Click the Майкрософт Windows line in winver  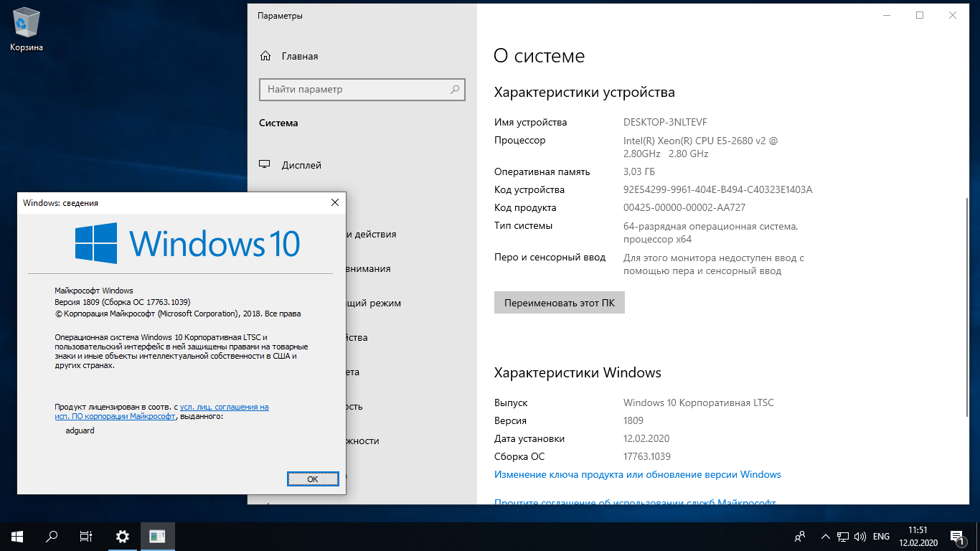coord(94,291)
